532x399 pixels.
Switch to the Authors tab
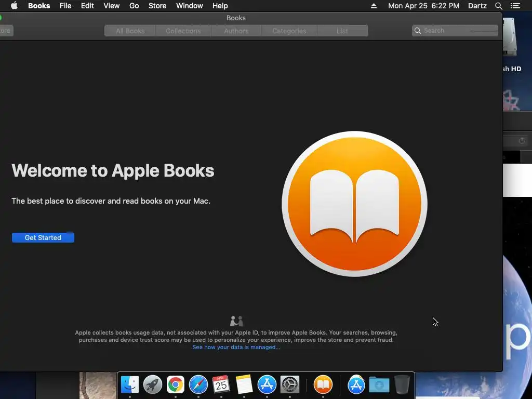(236, 31)
